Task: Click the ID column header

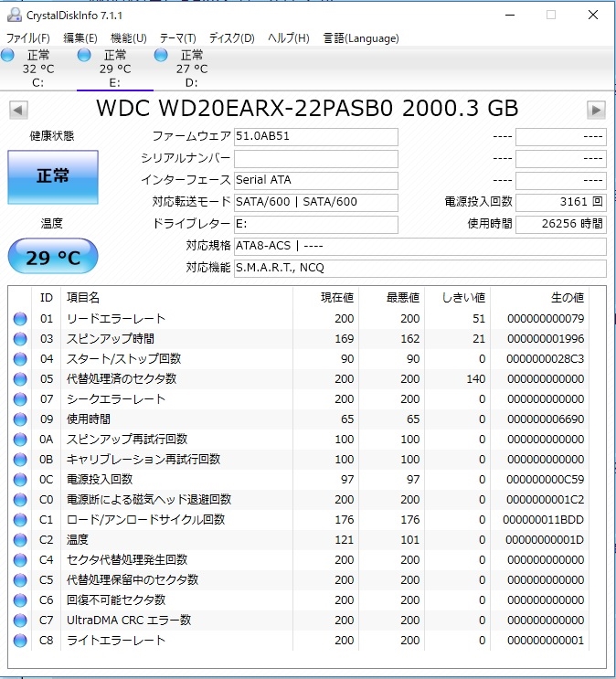Action: 47,298
